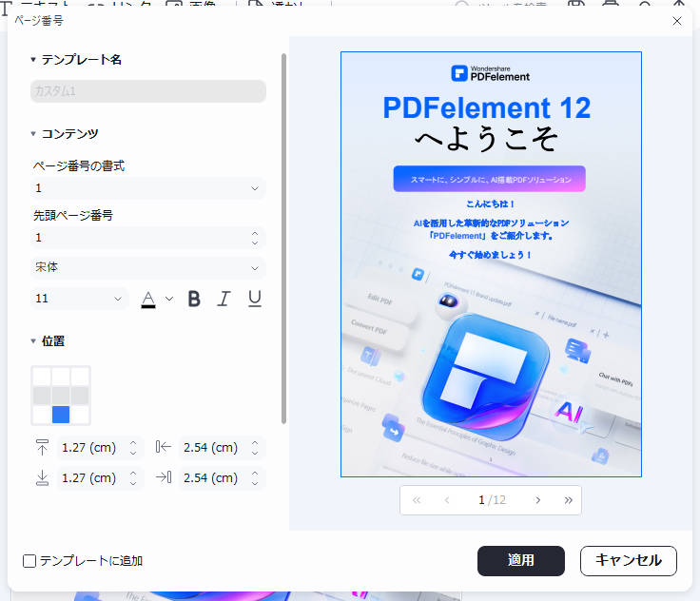Click the 適用 button
The height and width of the screenshot is (601, 700).
point(521,561)
